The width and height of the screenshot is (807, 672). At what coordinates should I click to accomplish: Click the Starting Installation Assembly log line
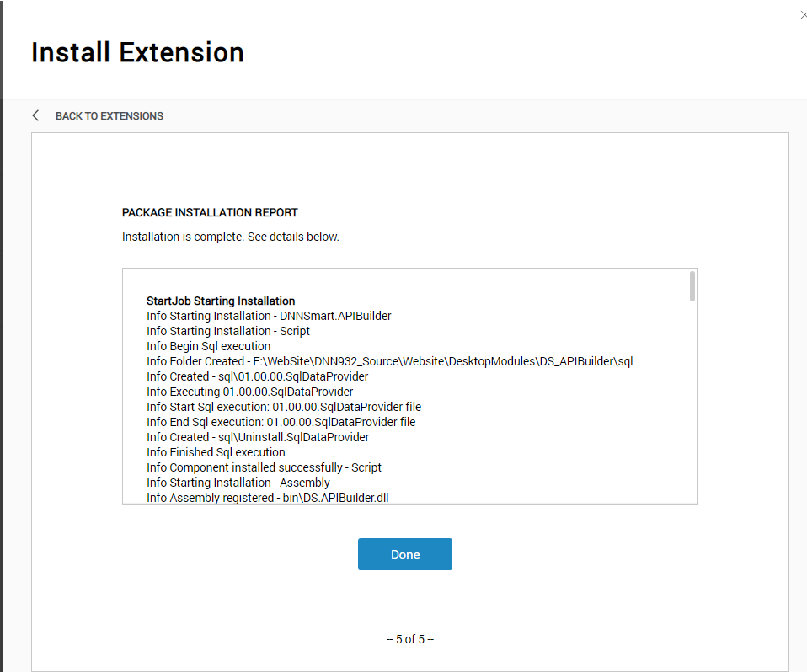(x=238, y=483)
